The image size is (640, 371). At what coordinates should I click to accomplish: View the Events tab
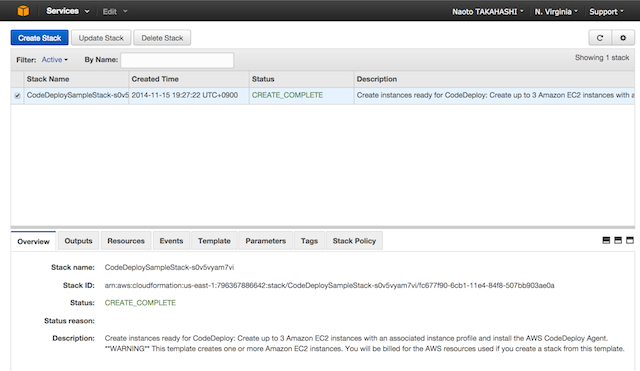(171, 241)
